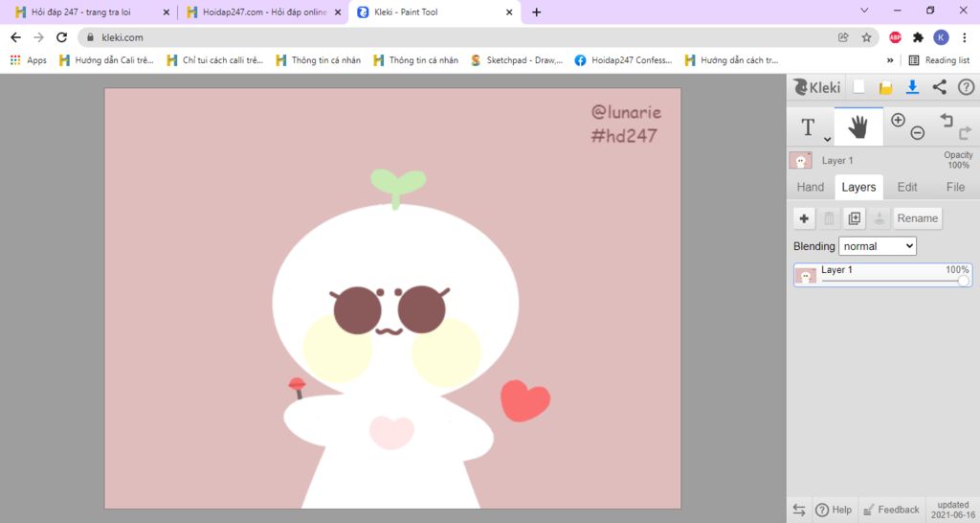Close the Kleki - Paint Tool tab
The width and height of the screenshot is (980, 523).
tap(509, 11)
